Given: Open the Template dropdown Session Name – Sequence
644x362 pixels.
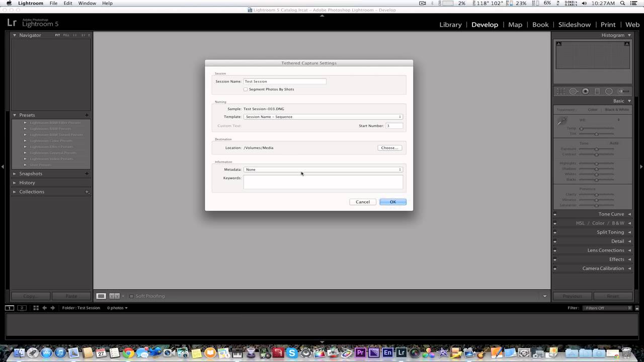Looking at the screenshot, I should [323, 117].
